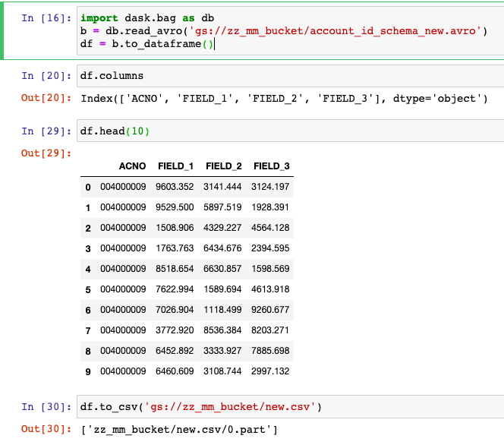
Task: Click the FIELD_3 column header
Action: (271, 166)
